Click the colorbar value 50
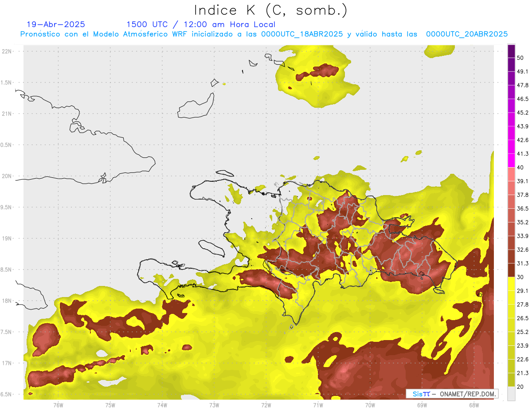Screen dimensions: 532x411 click(x=520, y=58)
